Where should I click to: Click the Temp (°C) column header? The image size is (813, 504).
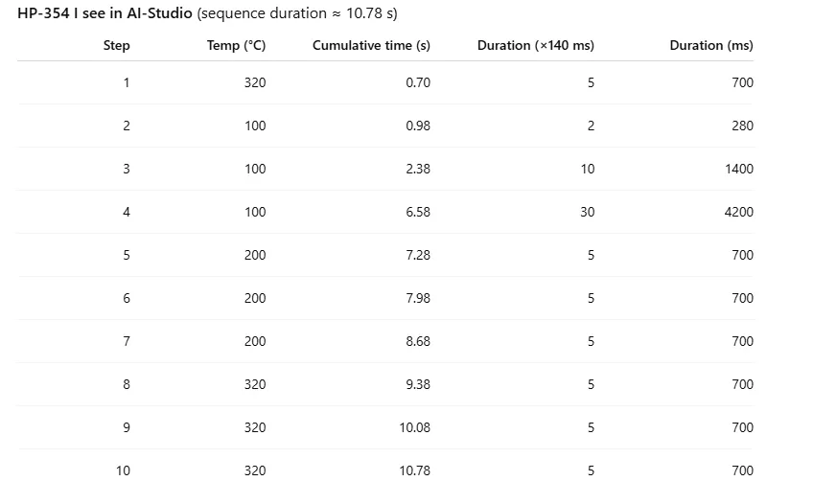pos(236,45)
